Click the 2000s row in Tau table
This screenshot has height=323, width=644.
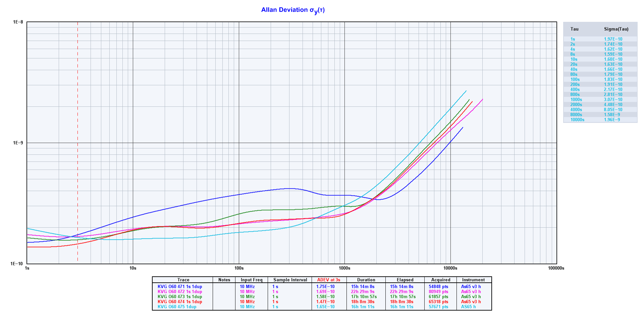coord(600,105)
